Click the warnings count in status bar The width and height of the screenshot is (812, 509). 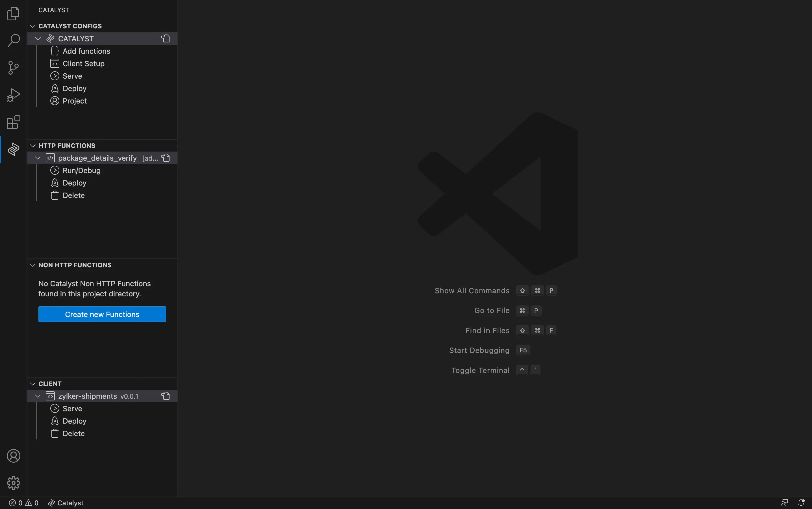[x=32, y=503]
